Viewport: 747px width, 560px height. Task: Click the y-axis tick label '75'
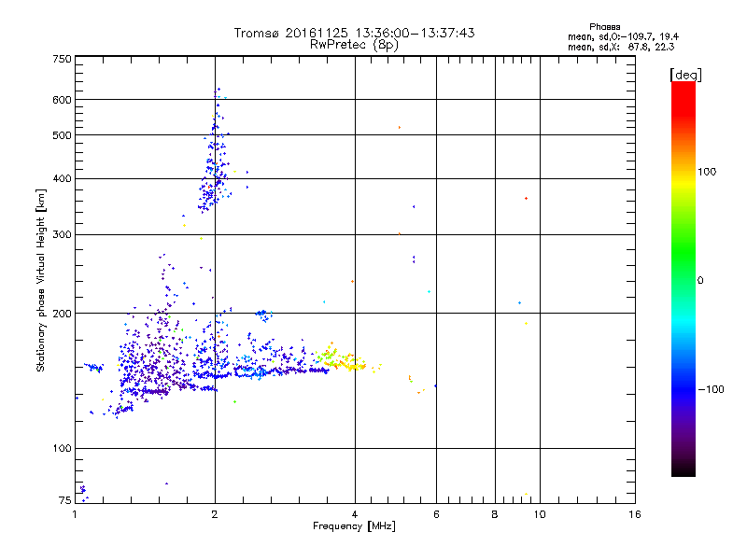pos(65,500)
